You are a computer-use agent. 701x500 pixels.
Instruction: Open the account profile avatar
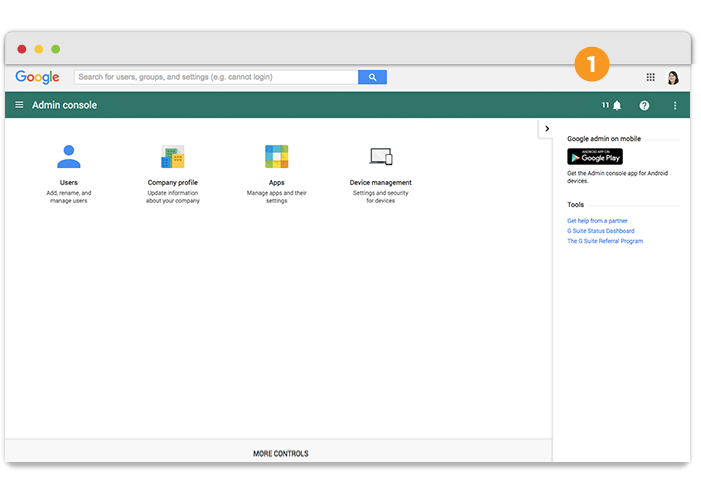click(673, 77)
